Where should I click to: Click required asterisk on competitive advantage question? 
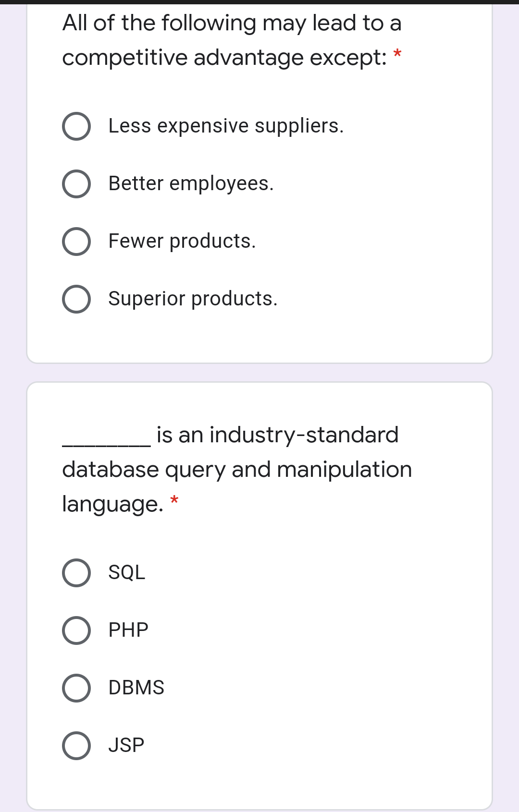[x=397, y=54]
